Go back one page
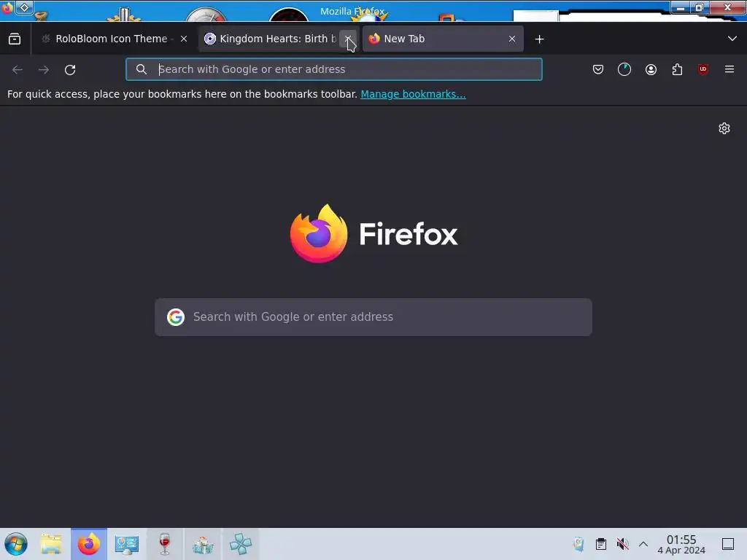Screen dimensions: 747x560 [x=18, y=70]
